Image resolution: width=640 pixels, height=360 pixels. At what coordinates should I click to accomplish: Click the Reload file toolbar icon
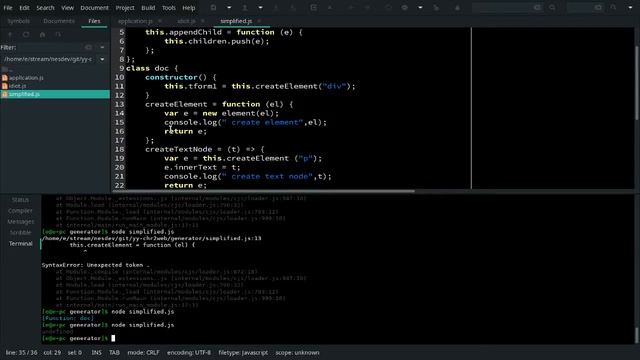(313, 7)
